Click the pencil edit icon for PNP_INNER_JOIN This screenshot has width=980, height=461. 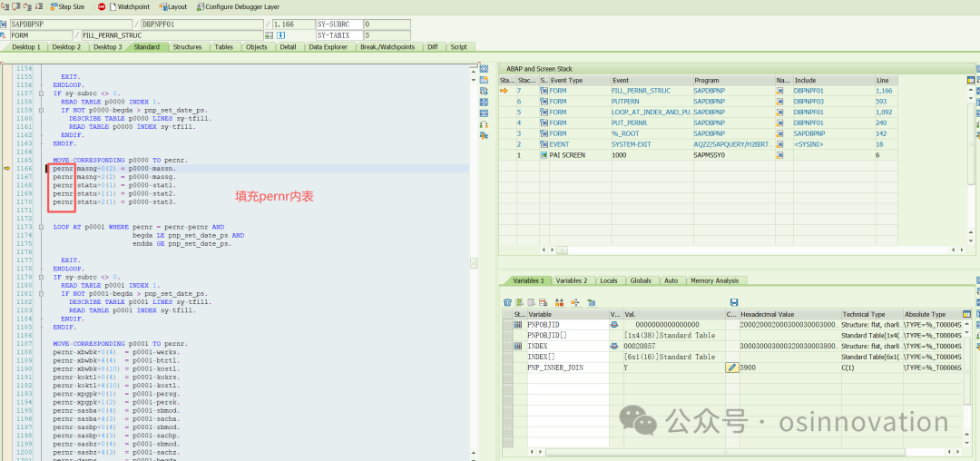(x=731, y=368)
